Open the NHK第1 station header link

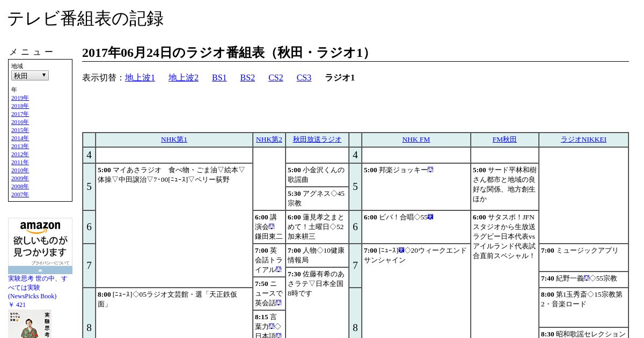tap(174, 139)
